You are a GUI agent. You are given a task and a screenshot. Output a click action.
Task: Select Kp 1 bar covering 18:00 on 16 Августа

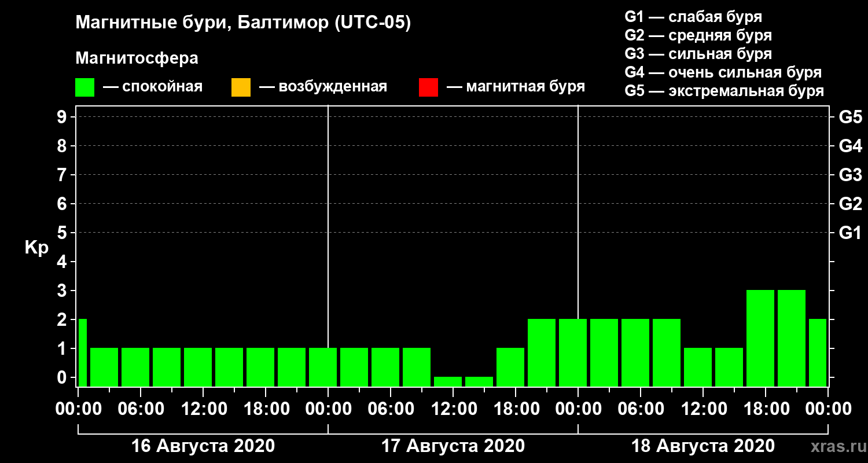260,367
